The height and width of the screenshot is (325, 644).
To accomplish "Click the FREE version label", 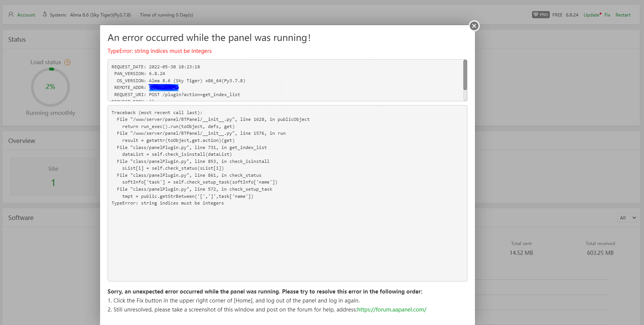I will tap(557, 15).
